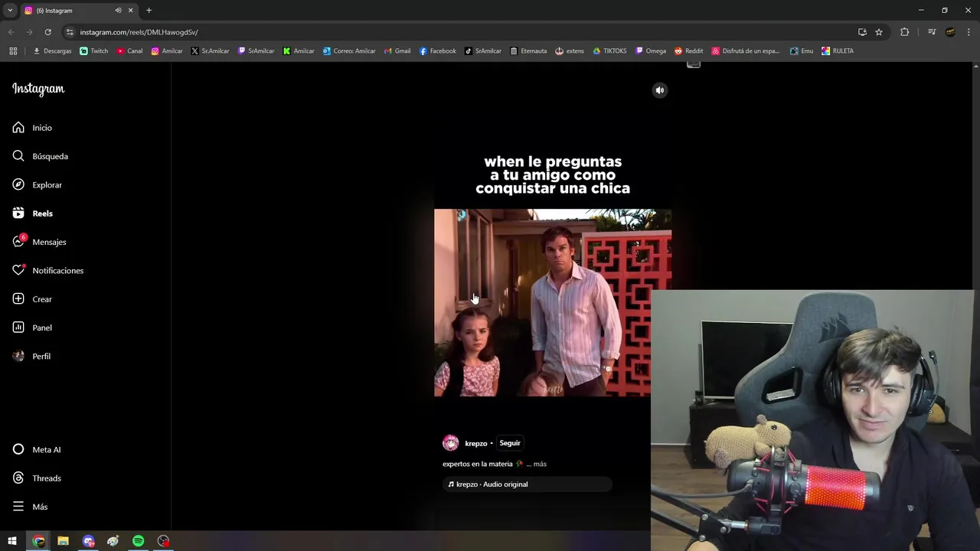Open tab search dropdown arrow

pyautogui.click(x=10, y=11)
